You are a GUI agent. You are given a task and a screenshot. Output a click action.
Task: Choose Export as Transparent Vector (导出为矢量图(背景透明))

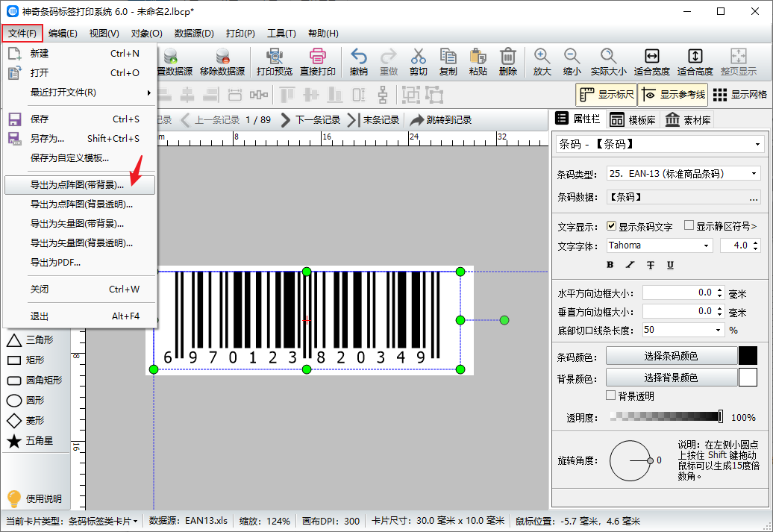[80, 243]
